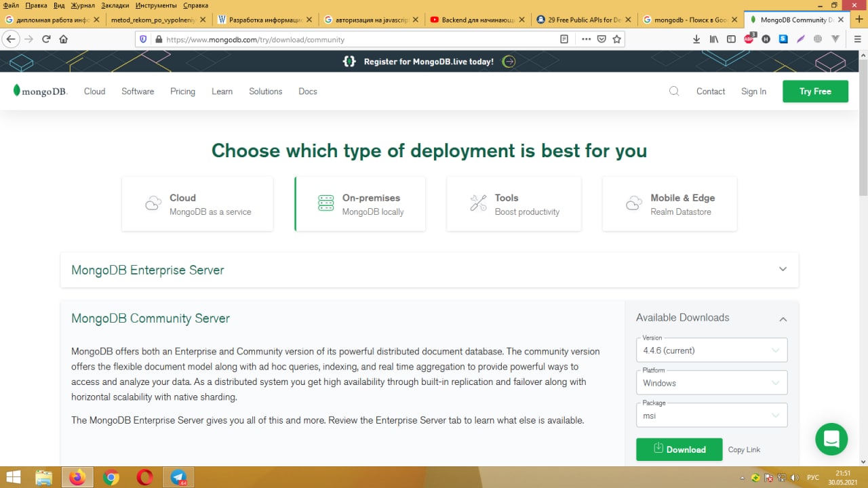Open the green chat widget bubble
Viewport: 868px width, 488px height.
point(831,439)
